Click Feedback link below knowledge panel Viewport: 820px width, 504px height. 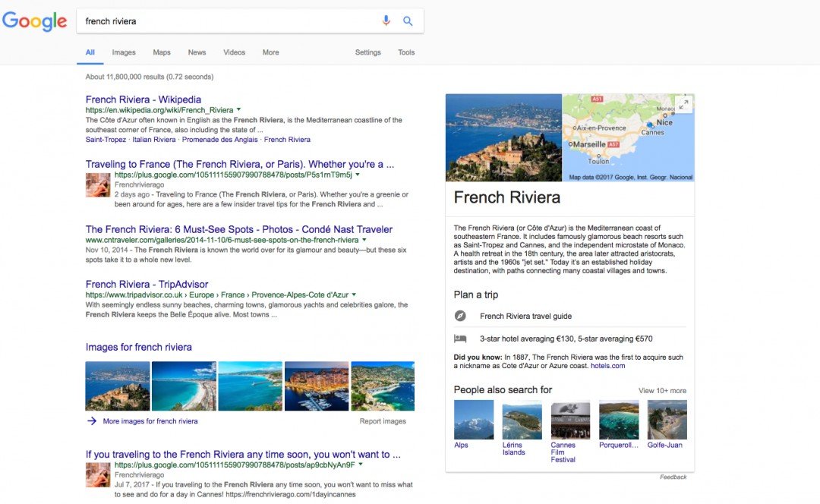(x=673, y=477)
